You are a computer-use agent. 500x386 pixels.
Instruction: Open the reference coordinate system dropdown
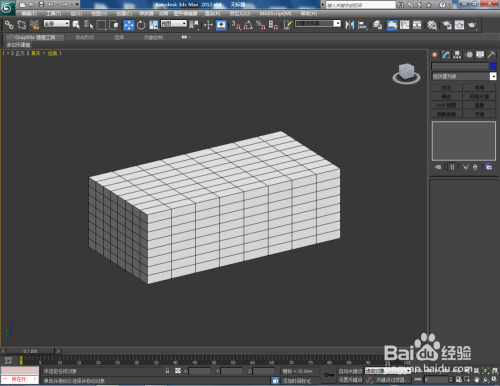coord(174,24)
